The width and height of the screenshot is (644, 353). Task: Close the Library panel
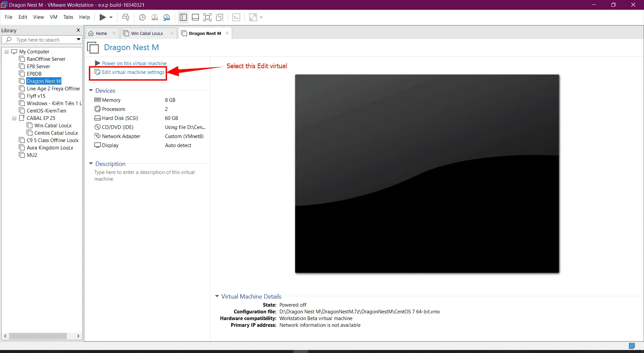[78, 30]
